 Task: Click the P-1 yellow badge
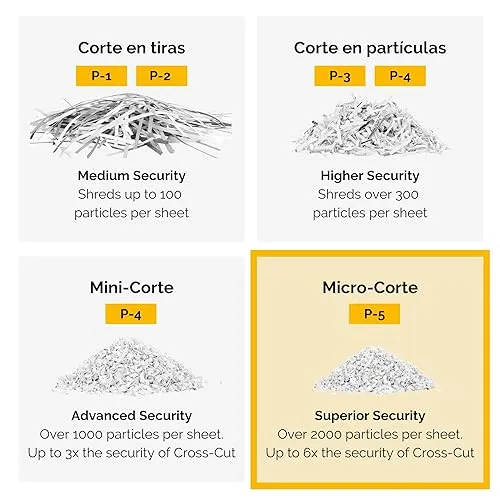tap(101, 76)
